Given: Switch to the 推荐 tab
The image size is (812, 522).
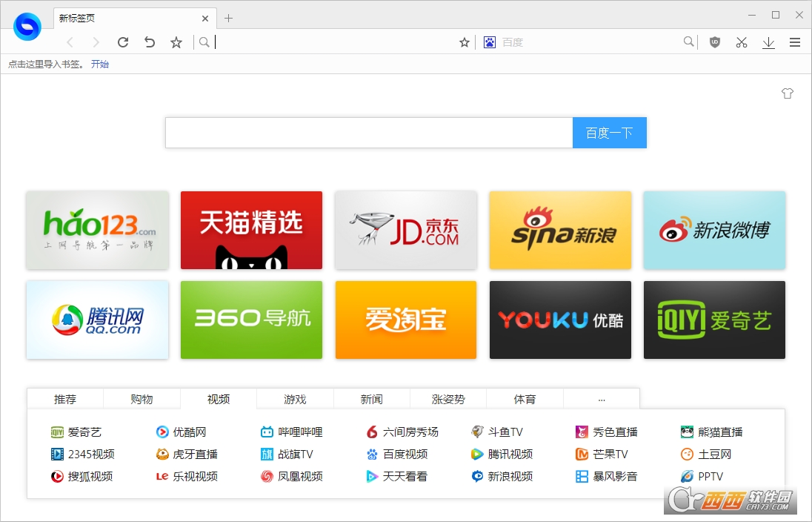Looking at the screenshot, I should 65,399.
